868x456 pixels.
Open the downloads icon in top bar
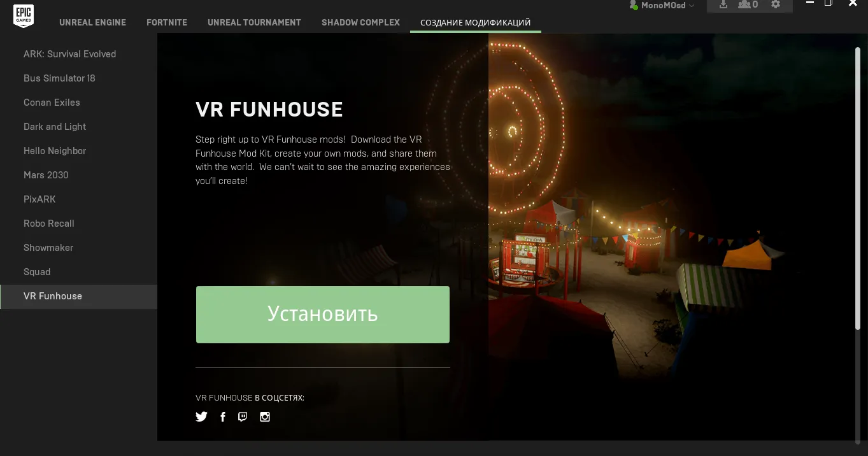click(723, 4)
